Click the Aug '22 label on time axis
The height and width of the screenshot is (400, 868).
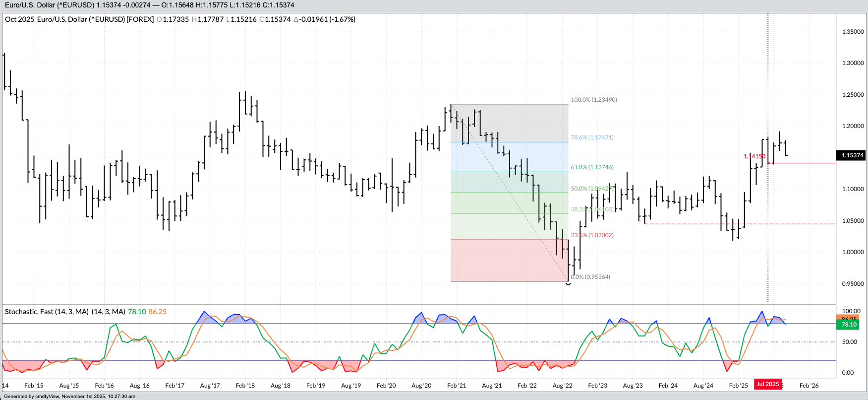point(562,386)
